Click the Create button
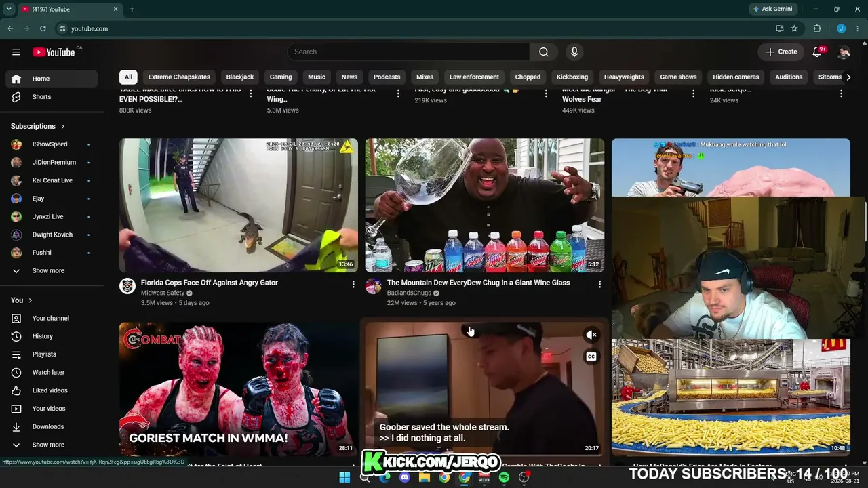The height and width of the screenshot is (488, 868). click(x=782, y=52)
